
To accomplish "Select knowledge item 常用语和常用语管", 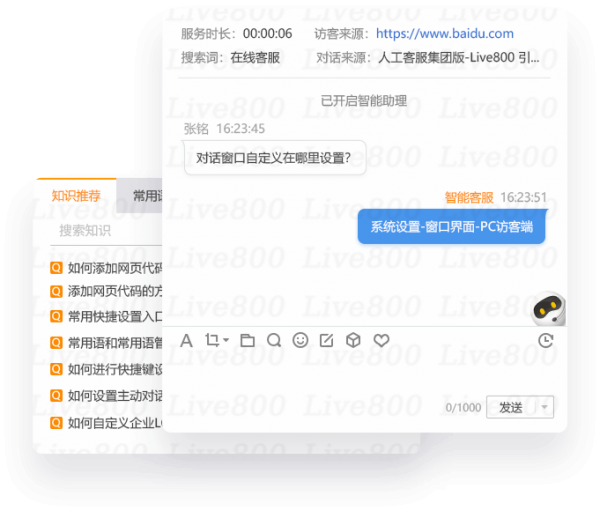I will pos(115,343).
